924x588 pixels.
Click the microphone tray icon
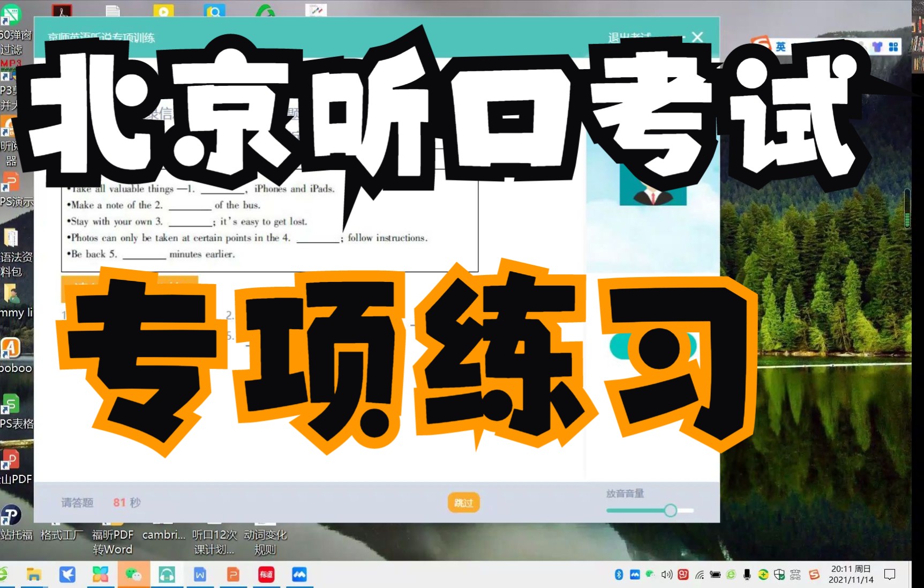[x=747, y=575]
